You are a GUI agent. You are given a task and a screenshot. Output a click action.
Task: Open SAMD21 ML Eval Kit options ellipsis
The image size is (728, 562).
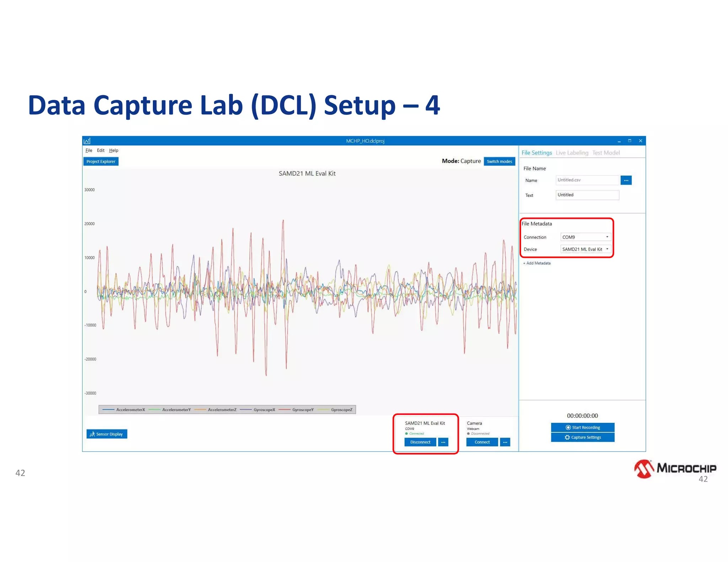point(443,442)
